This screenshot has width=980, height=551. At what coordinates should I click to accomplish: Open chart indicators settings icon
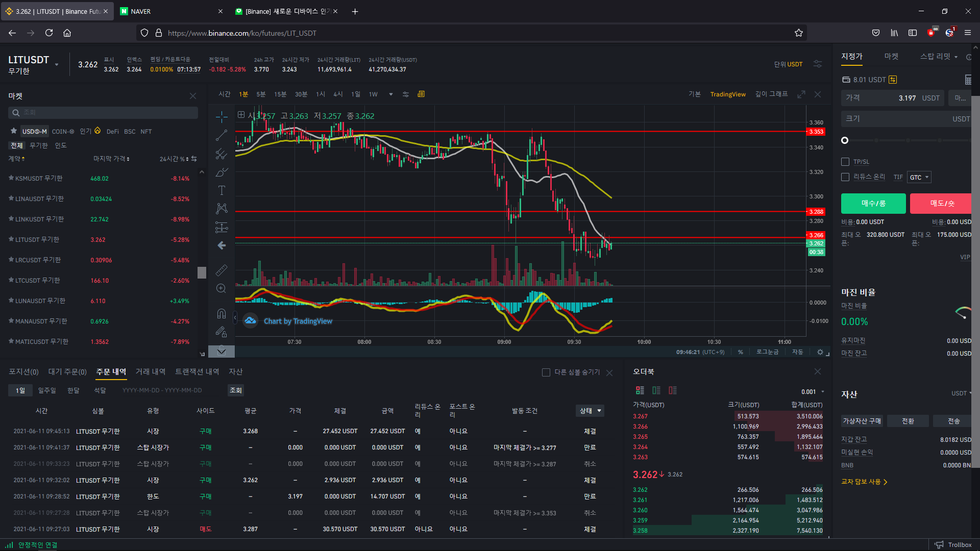(406, 94)
